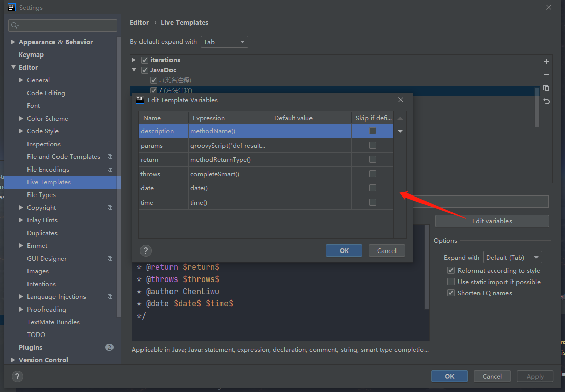
Task: Click the settings search input field
Action: (66, 25)
